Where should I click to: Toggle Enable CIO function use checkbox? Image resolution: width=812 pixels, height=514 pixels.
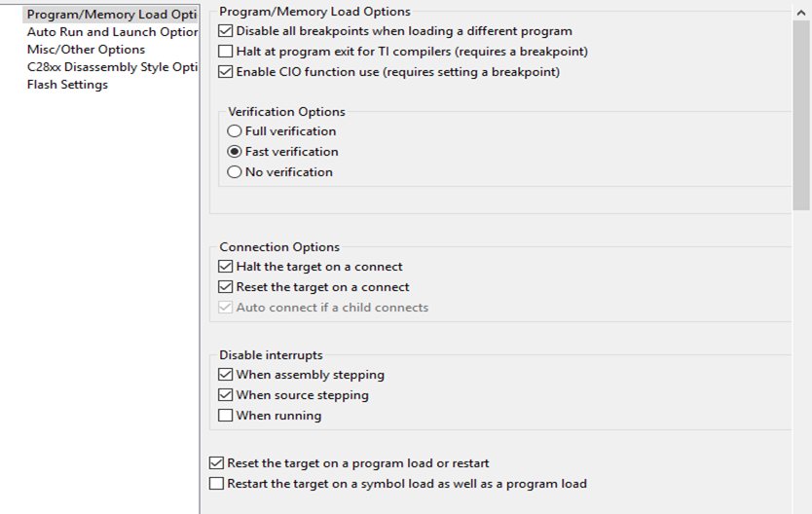tap(227, 72)
